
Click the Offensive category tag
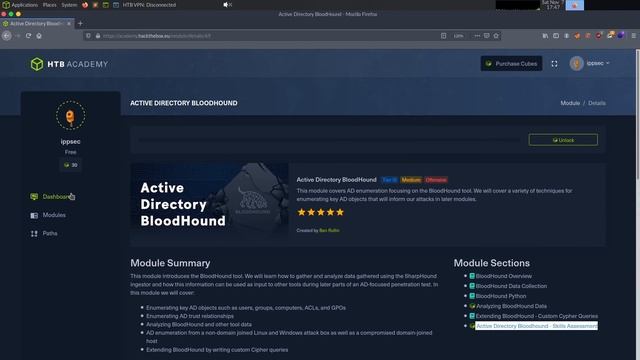436,180
